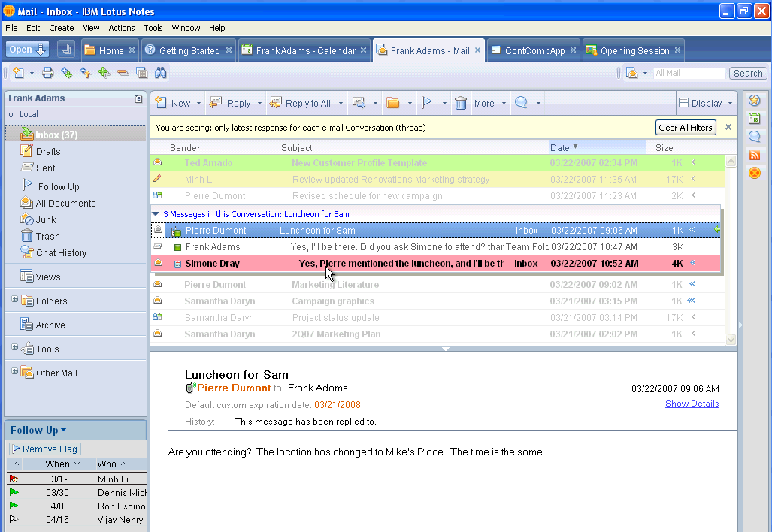This screenshot has width=772, height=532.
Task: Open the RSS Feeds sidebar icon
Action: coord(755,155)
